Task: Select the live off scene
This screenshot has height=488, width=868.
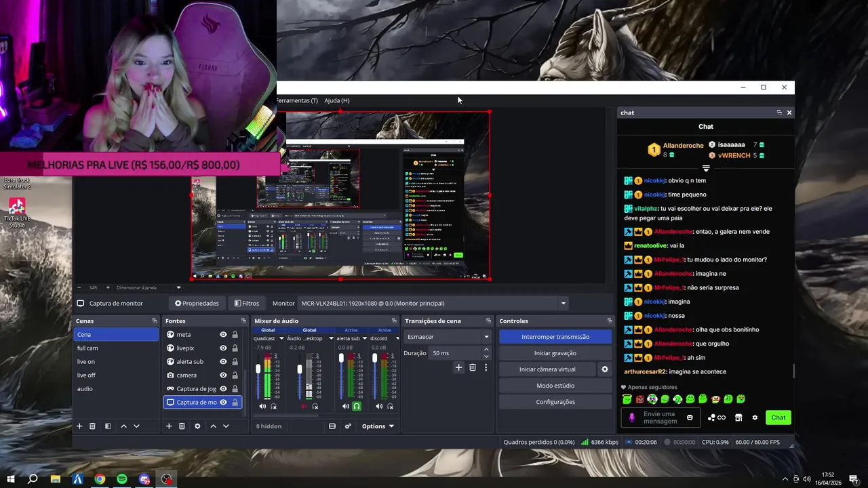Action: coord(116,375)
